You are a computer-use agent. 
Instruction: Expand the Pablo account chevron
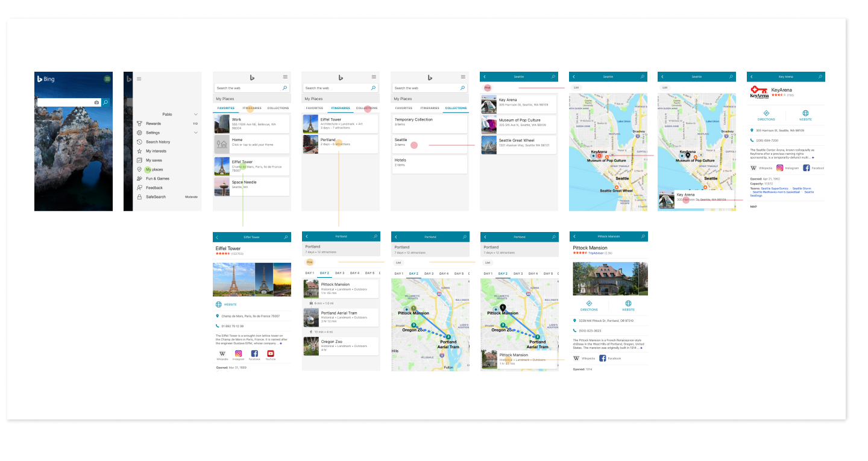point(195,114)
